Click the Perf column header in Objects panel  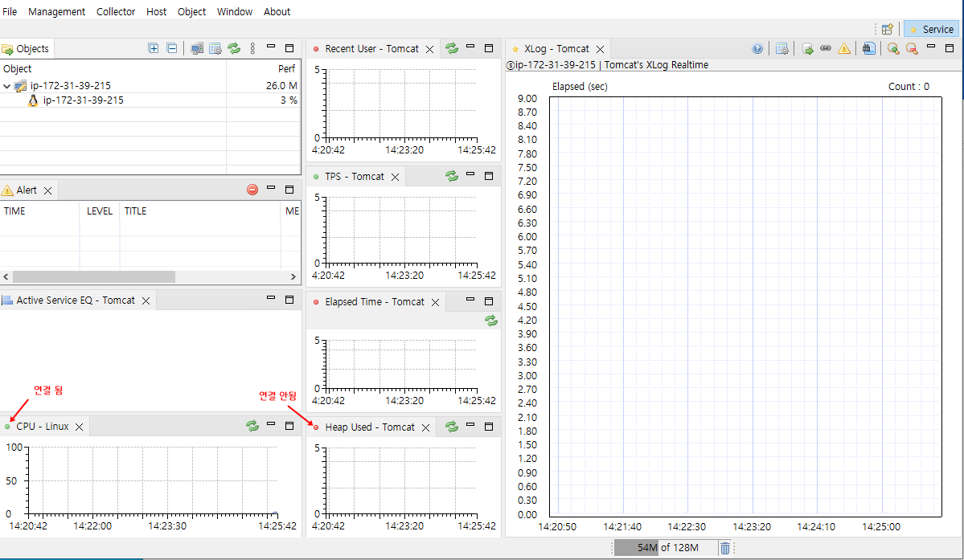tap(263, 69)
